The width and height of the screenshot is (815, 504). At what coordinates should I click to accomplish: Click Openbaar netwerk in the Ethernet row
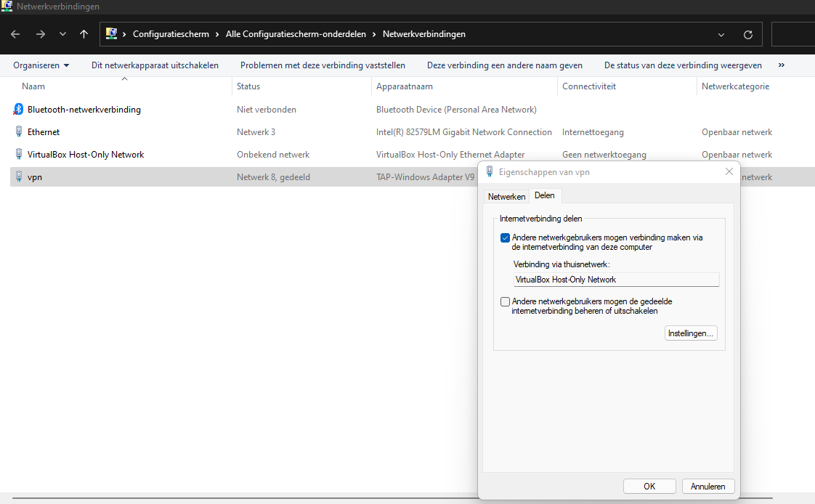click(737, 132)
